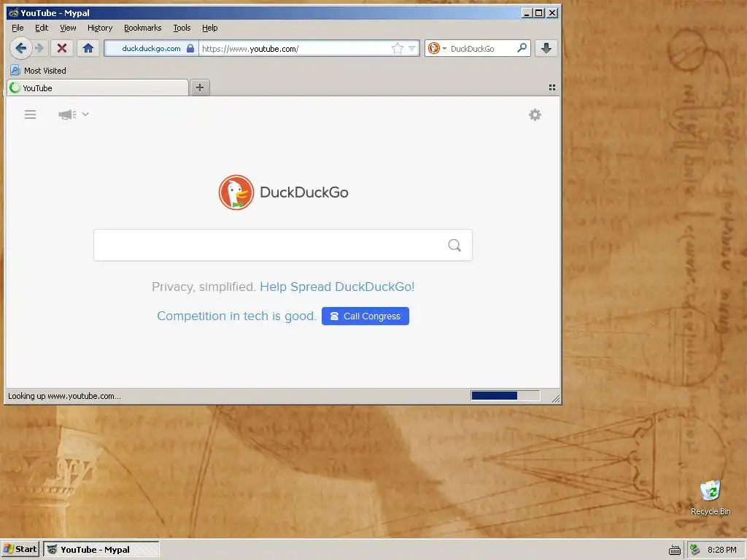Image resolution: width=747 pixels, height=560 pixels.
Task: Open the URL history dropdown arrow
Action: point(412,48)
